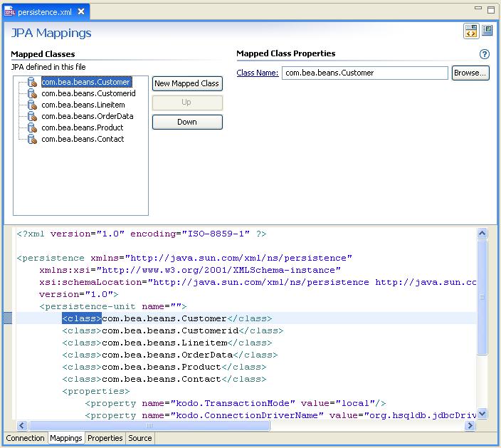
Task: Click the OrderData class icon in tree
Action: point(32,116)
